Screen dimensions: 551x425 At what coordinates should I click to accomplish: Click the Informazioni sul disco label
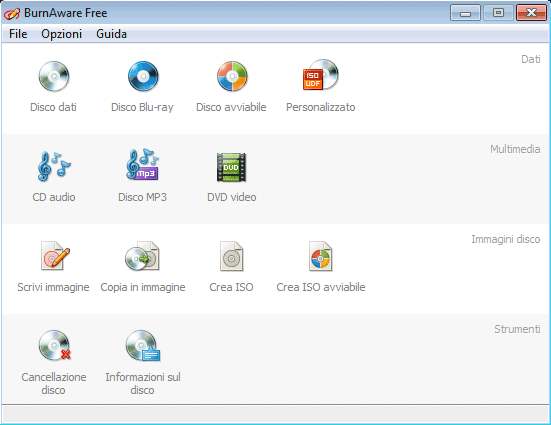[143, 384]
